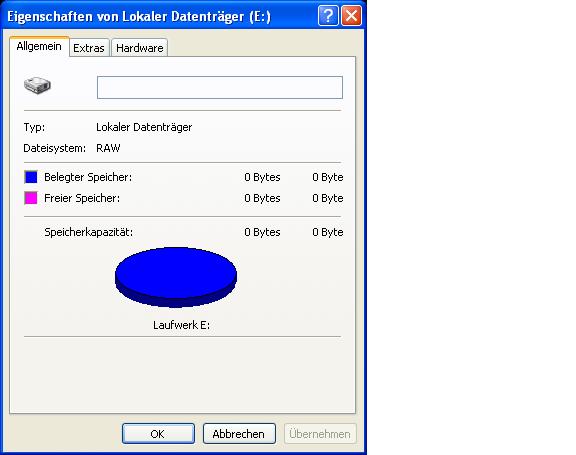Click the Abbrechen button
The height and width of the screenshot is (455, 576).
pos(239,434)
